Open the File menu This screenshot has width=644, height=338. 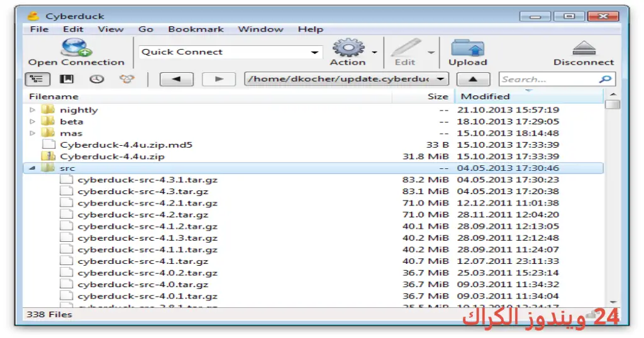39,29
